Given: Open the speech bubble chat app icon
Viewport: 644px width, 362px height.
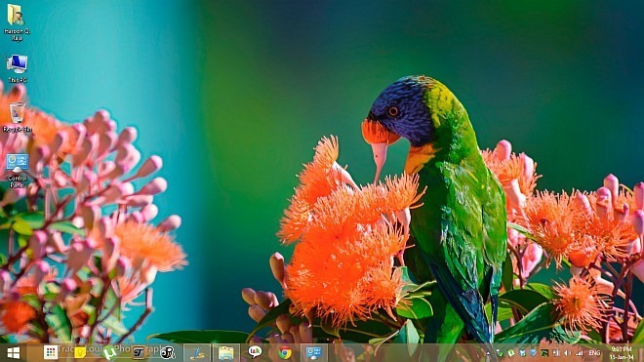Looking at the screenshot, I should coord(255,352).
